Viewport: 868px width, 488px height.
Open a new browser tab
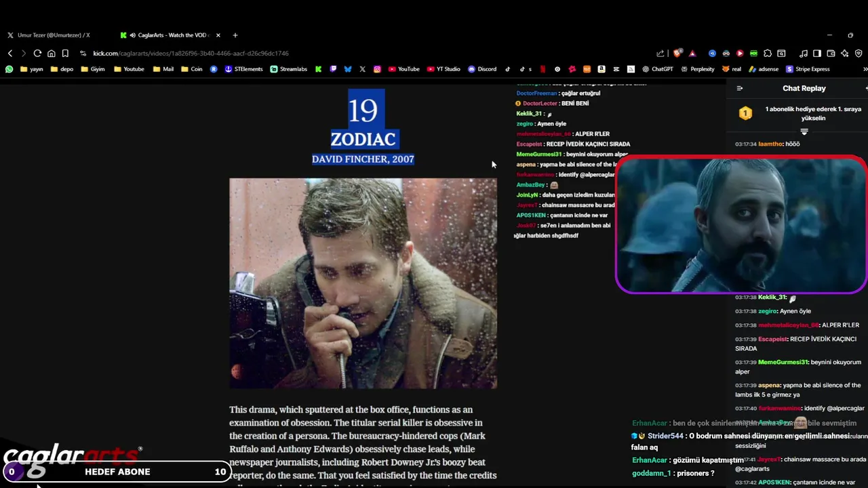pos(235,35)
